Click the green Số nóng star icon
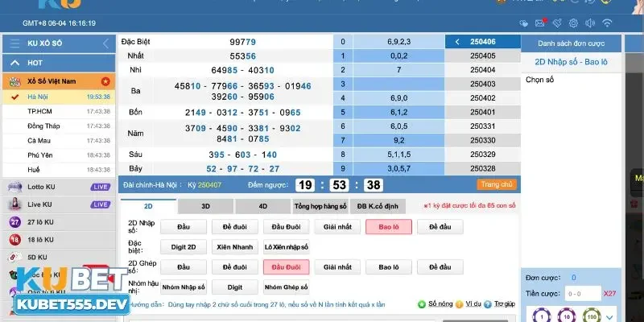 point(422,304)
